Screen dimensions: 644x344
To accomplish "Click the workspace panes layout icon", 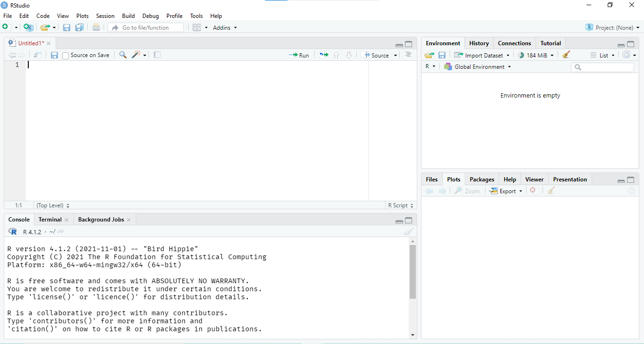I will [x=197, y=28].
